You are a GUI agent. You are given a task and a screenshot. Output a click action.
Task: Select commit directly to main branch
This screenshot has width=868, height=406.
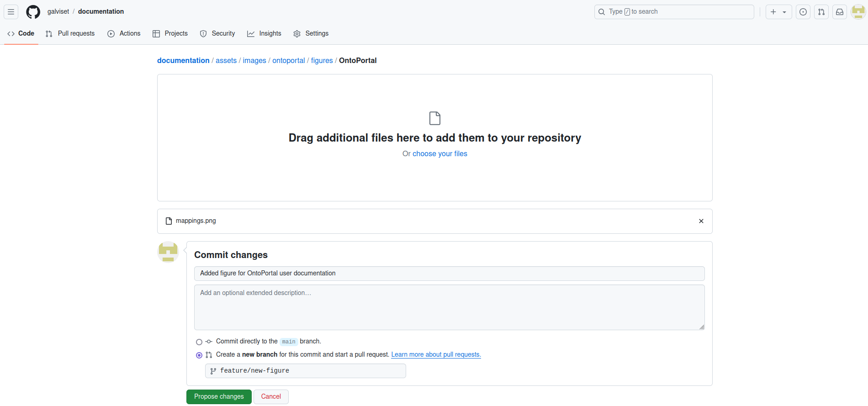pos(199,342)
